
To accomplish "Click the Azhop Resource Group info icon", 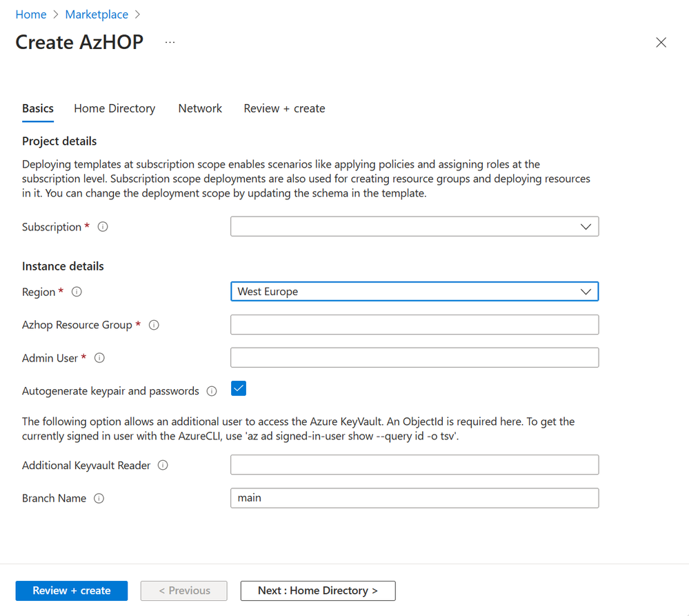I will click(154, 325).
